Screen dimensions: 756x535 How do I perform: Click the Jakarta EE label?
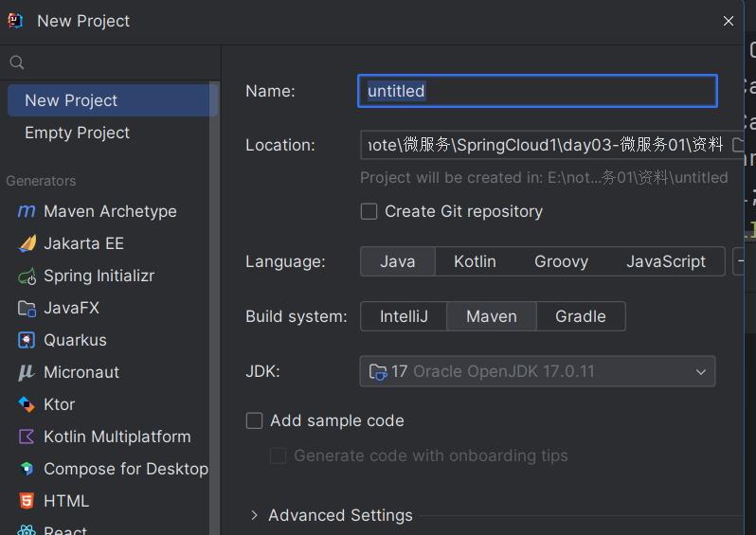pyautogui.click(x=84, y=243)
